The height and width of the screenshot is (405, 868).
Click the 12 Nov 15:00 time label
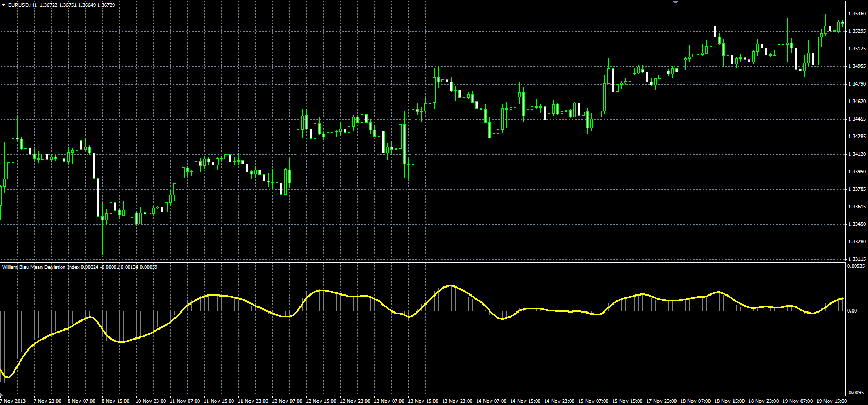pos(321,401)
